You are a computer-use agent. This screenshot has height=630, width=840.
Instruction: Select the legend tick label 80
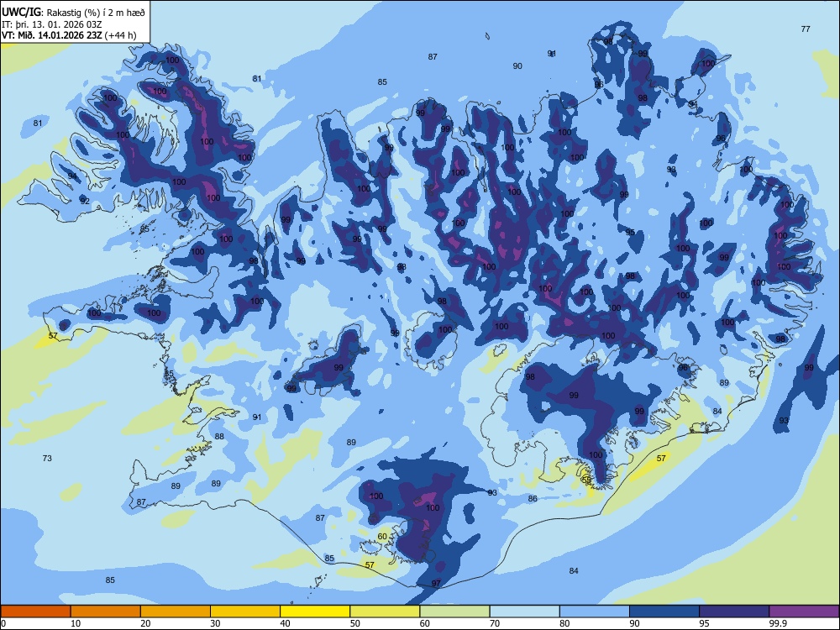pos(564,623)
